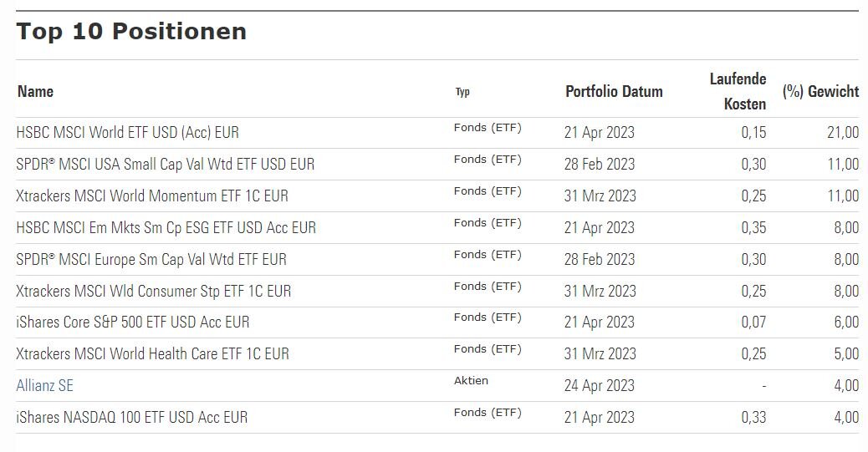868x452 pixels.
Task: Click SPDR MSCI USA Small Cap Val name
Action: (166, 165)
